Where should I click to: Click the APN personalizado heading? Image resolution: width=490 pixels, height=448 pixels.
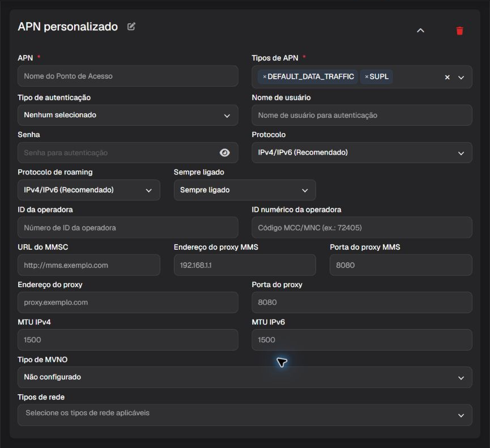(x=68, y=27)
